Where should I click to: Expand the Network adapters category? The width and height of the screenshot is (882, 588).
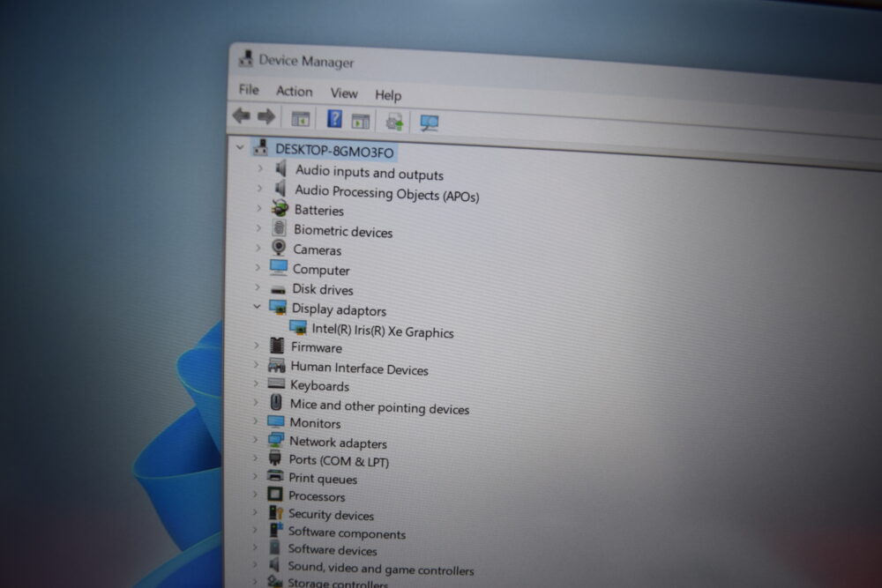(x=256, y=440)
